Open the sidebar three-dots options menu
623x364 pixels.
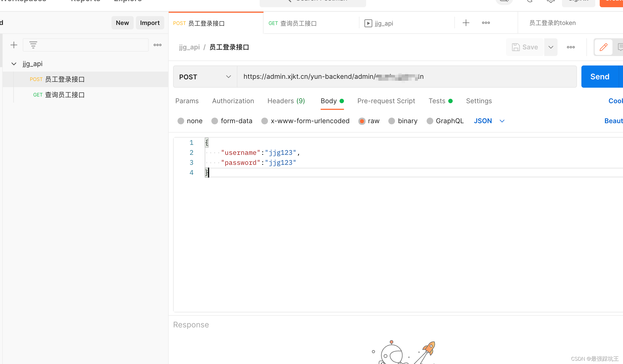click(x=158, y=45)
